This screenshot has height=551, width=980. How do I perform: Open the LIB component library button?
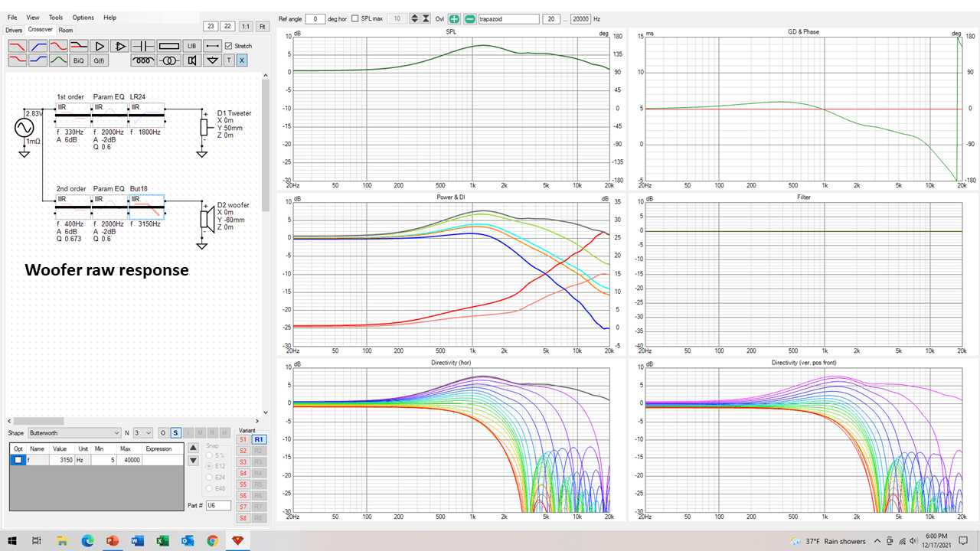(x=192, y=46)
